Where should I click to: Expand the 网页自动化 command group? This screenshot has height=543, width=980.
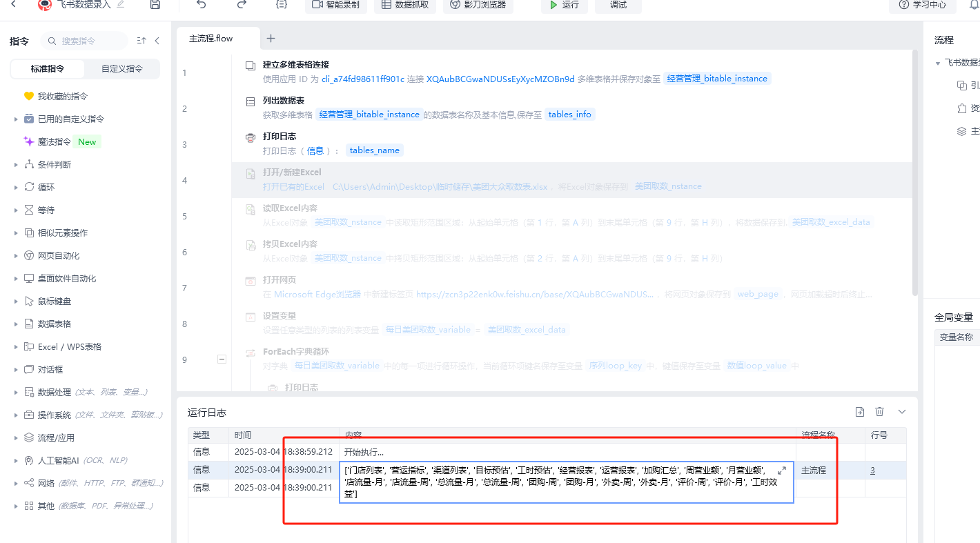coord(16,256)
